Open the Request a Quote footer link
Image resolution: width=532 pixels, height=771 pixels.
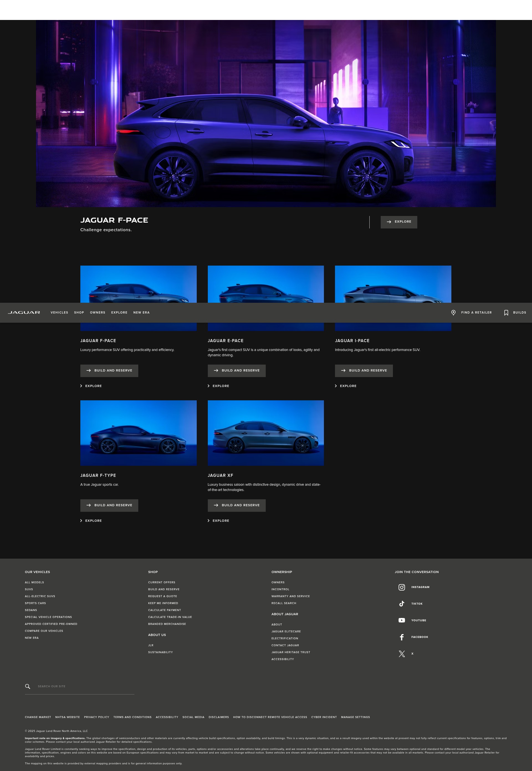click(163, 596)
